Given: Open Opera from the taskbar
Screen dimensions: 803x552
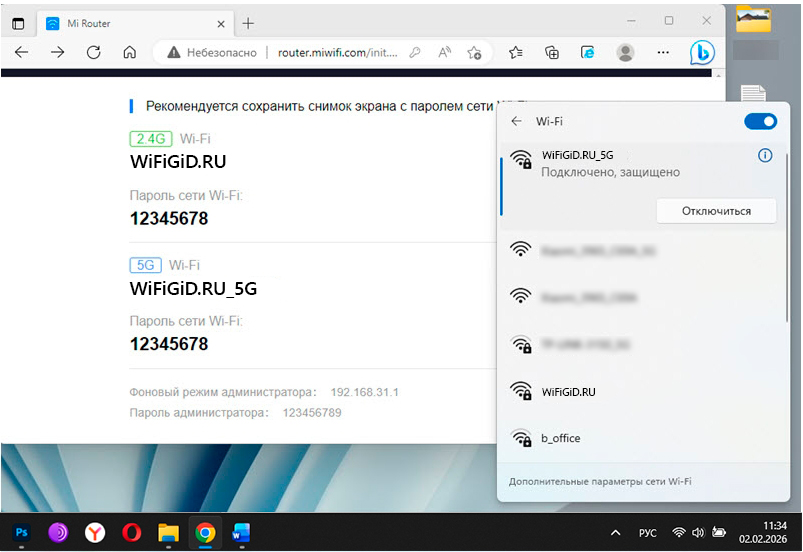Looking at the screenshot, I should 132,533.
